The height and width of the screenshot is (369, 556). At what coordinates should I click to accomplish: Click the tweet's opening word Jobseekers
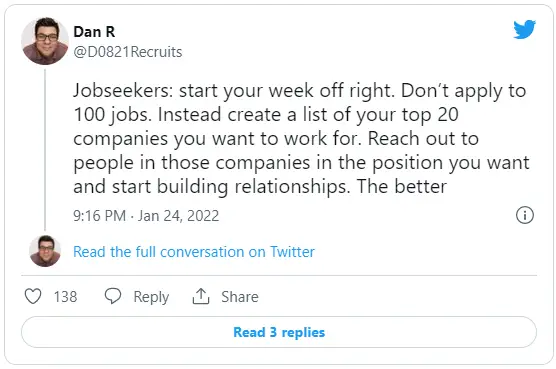point(120,91)
